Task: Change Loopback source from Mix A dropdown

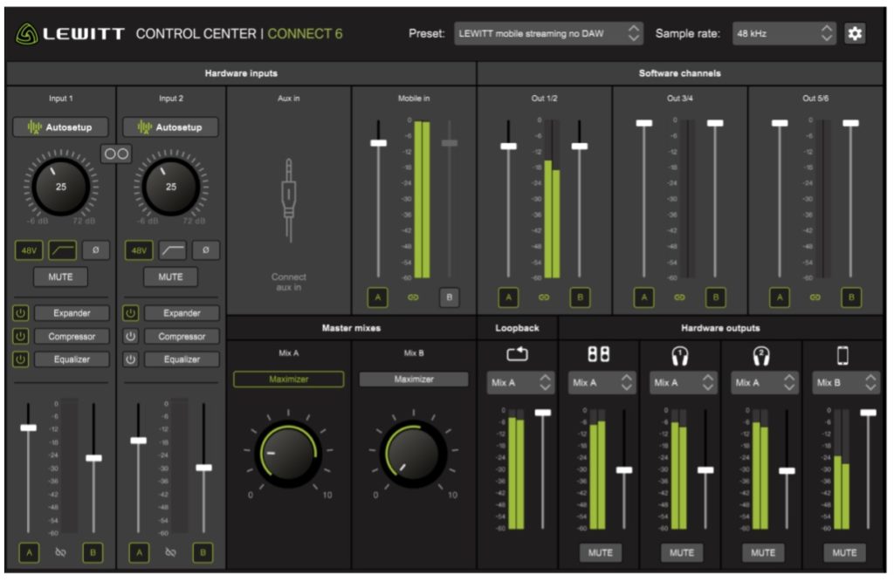Action: (x=520, y=383)
